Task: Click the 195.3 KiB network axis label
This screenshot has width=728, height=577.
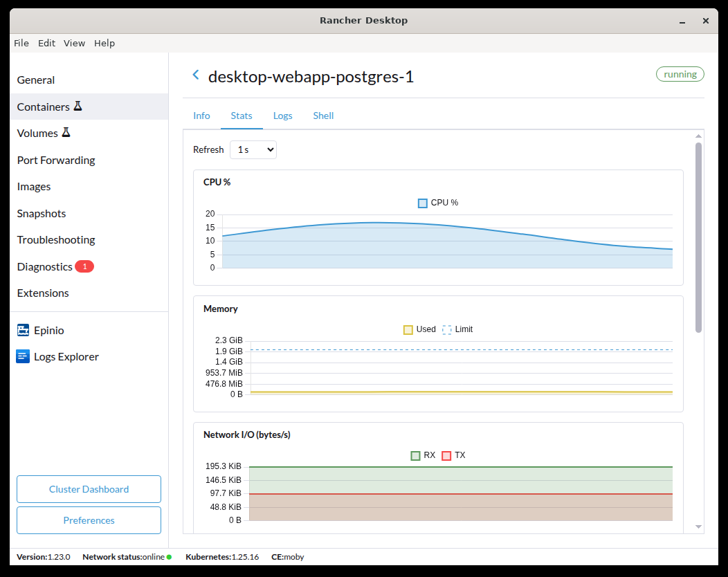Action: point(224,466)
